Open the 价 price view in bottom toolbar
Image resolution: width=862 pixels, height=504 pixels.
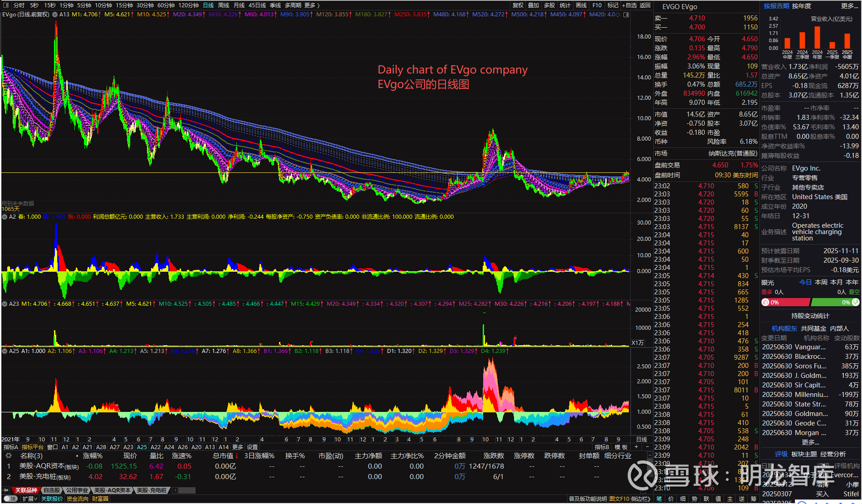pos(671,499)
